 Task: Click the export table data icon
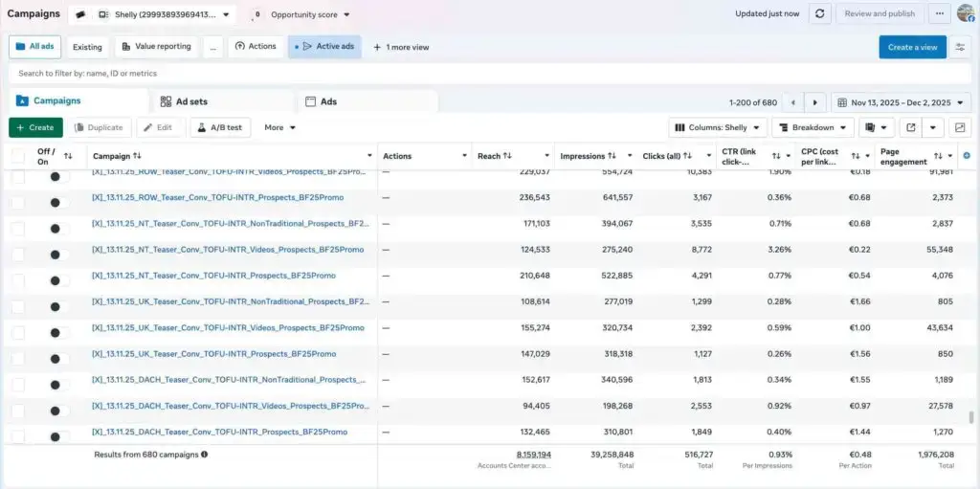[x=911, y=127]
